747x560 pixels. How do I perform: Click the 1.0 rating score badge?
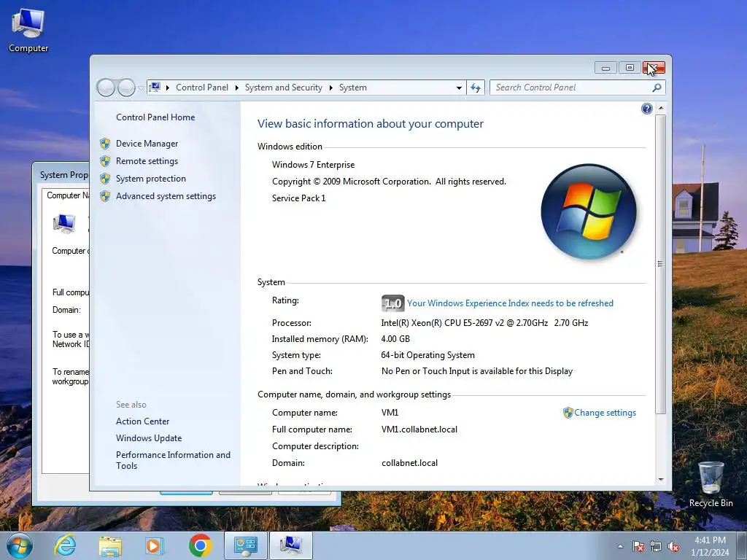pyautogui.click(x=392, y=303)
